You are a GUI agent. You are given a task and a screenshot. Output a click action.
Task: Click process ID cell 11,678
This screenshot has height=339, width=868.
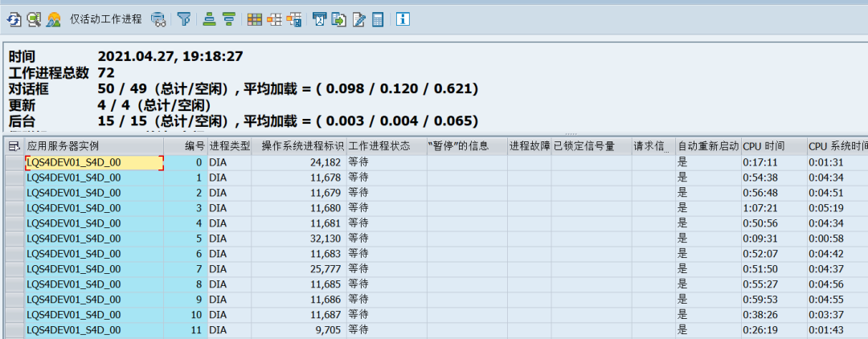click(x=299, y=178)
